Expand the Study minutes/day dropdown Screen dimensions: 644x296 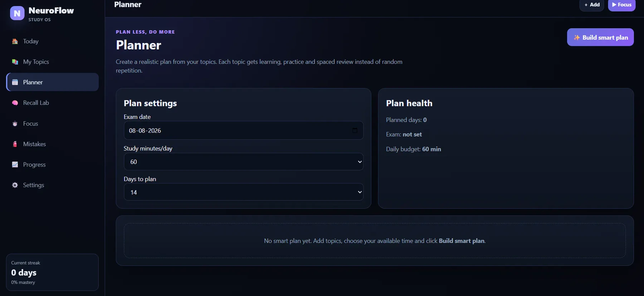[x=243, y=162]
